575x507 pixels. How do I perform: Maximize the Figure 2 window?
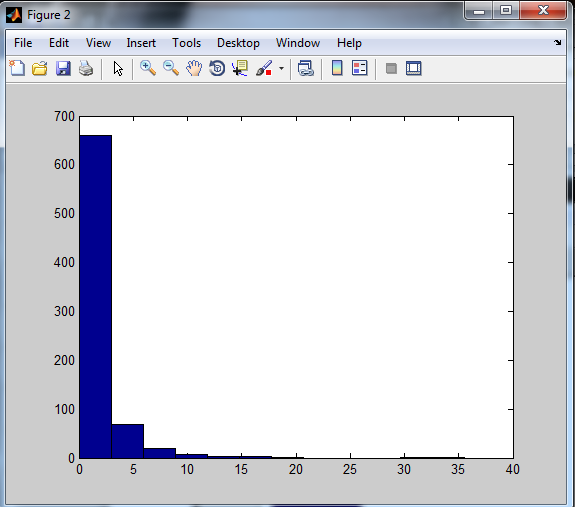coord(506,10)
